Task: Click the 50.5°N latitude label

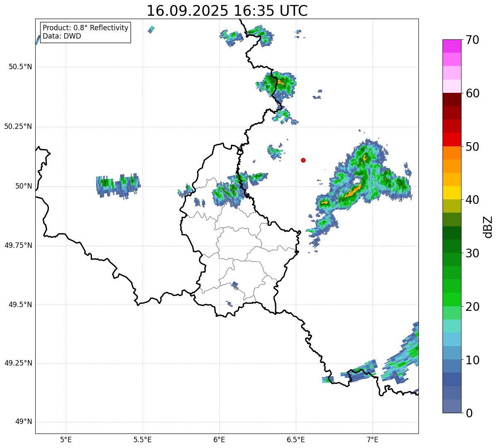Action: click(x=20, y=67)
